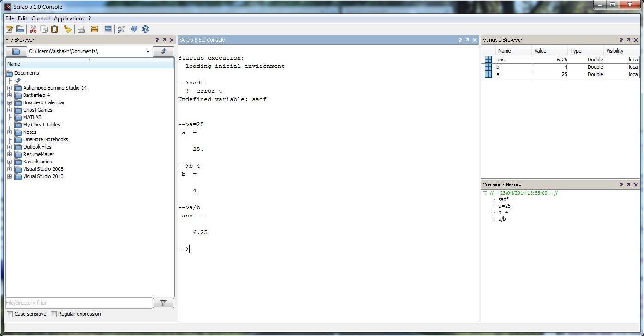Go to parent directory arrow button
The image size is (644, 336).
[x=163, y=51]
